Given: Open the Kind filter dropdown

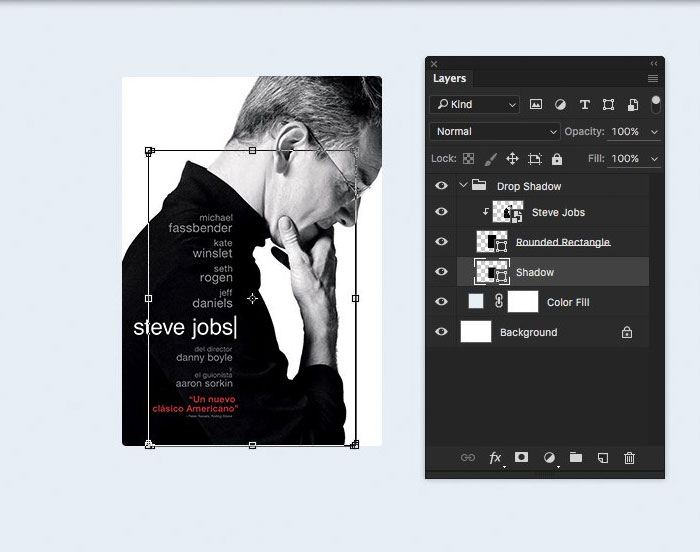Looking at the screenshot, I should click(x=474, y=105).
